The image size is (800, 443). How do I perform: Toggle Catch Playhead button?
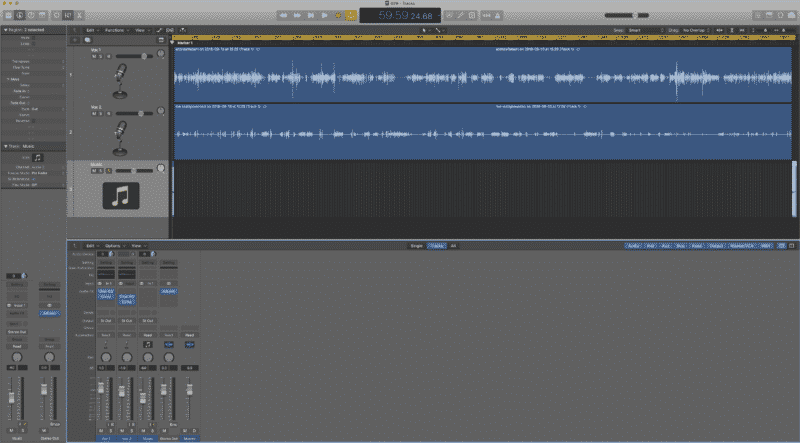point(183,31)
